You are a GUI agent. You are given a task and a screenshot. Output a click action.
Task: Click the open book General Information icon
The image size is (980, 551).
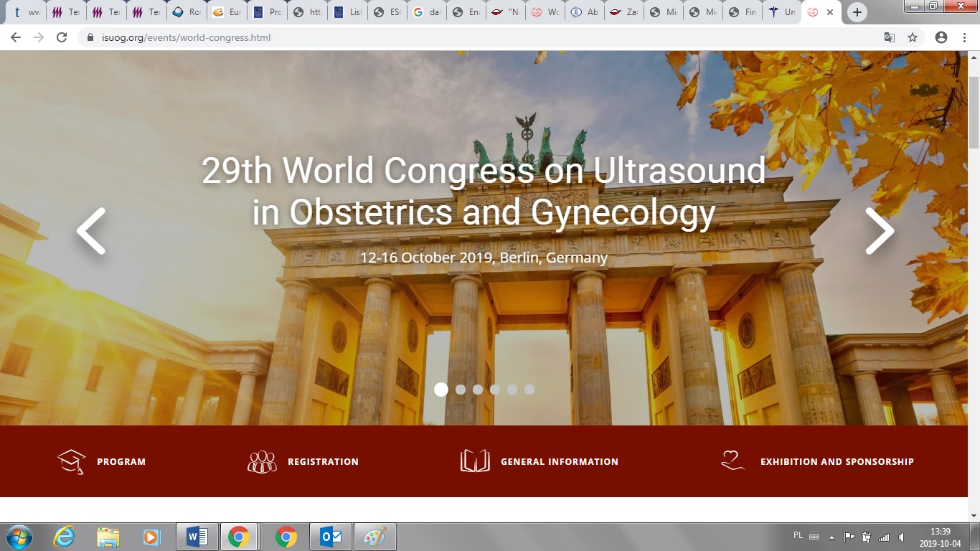pos(474,461)
